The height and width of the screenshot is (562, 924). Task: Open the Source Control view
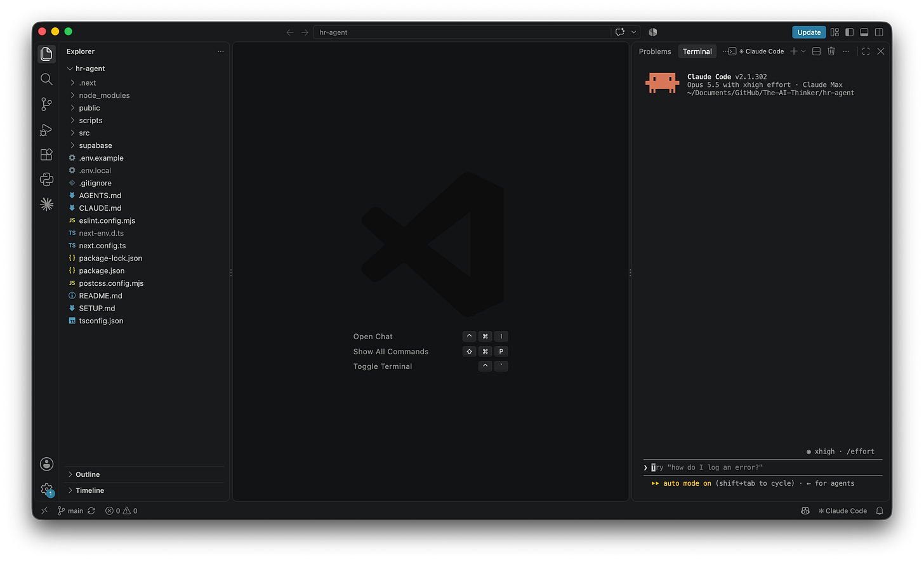coord(46,104)
